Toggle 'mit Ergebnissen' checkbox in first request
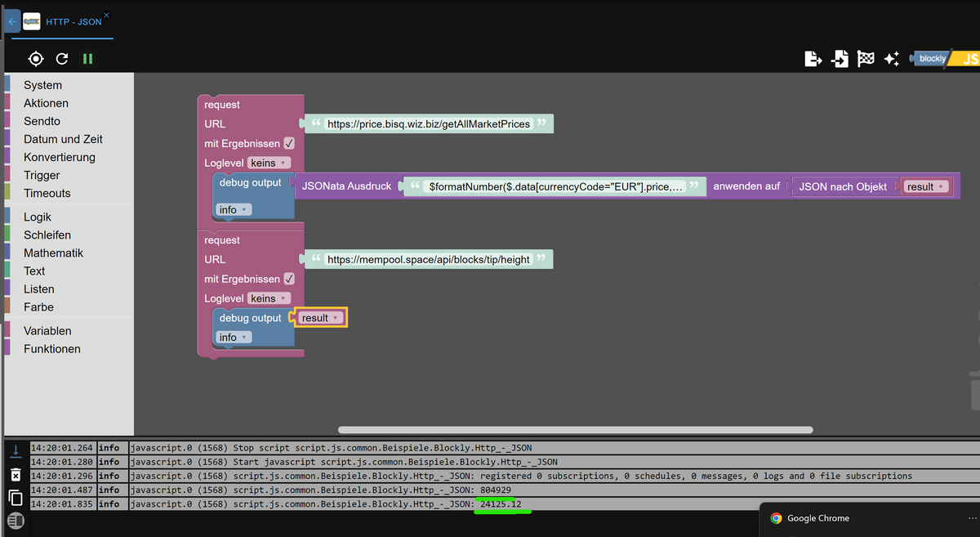 coord(289,143)
